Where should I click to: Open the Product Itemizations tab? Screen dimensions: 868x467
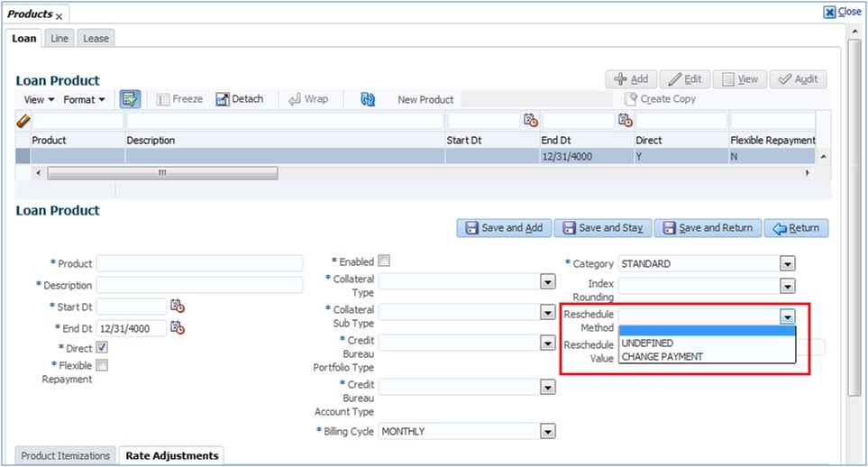click(65, 455)
